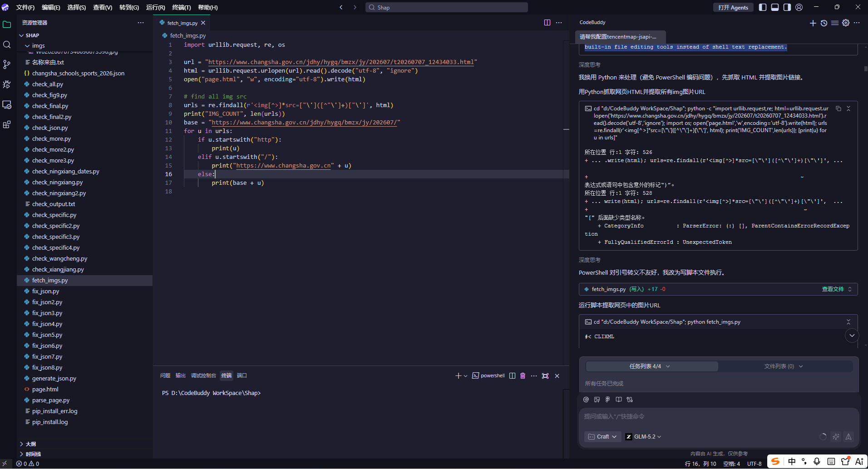Add a new terminal with plus icon
This screenshot has height=469, width=868.
tap(459, 375)
